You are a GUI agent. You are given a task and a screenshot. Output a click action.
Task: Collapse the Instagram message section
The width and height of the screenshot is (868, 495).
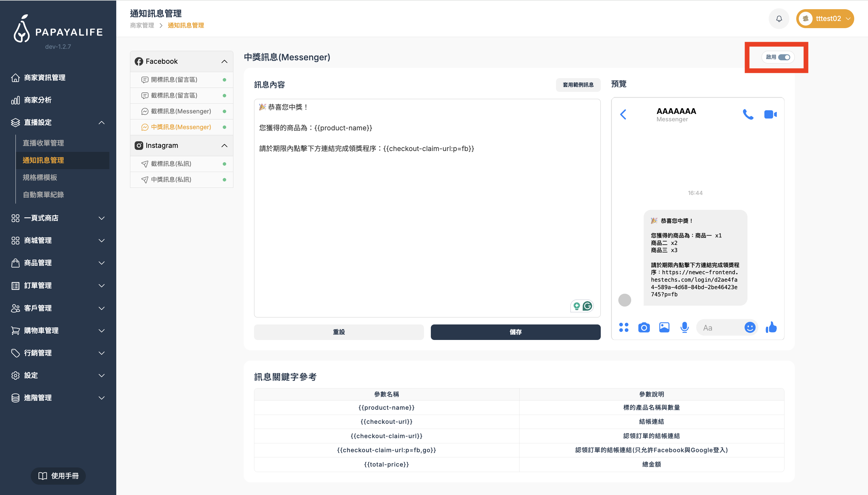tap(224, 146)
